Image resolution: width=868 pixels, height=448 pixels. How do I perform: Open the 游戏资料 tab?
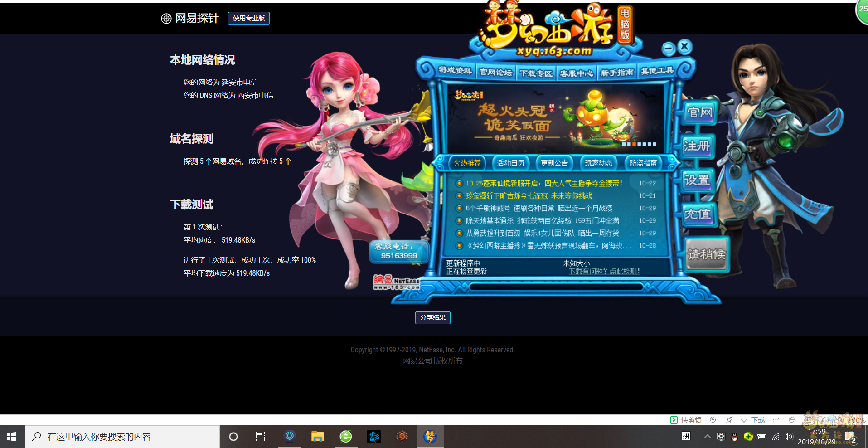click(x=455, y=71)
